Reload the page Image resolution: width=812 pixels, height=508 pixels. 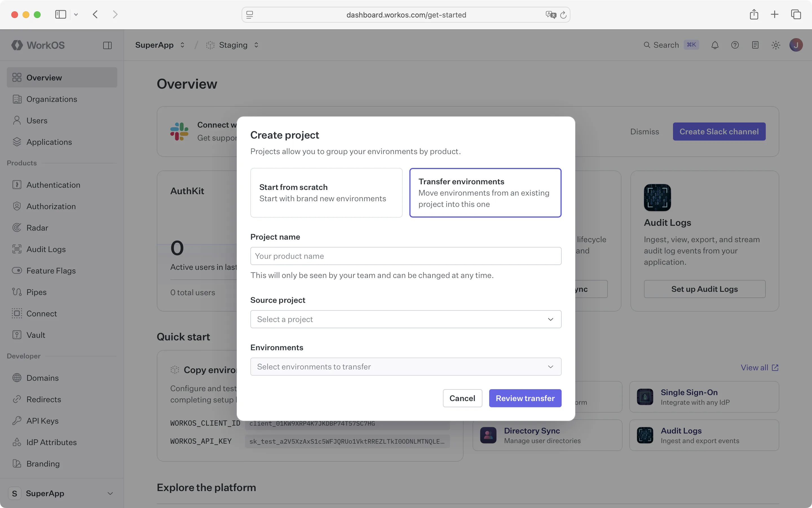pos(563,15)
